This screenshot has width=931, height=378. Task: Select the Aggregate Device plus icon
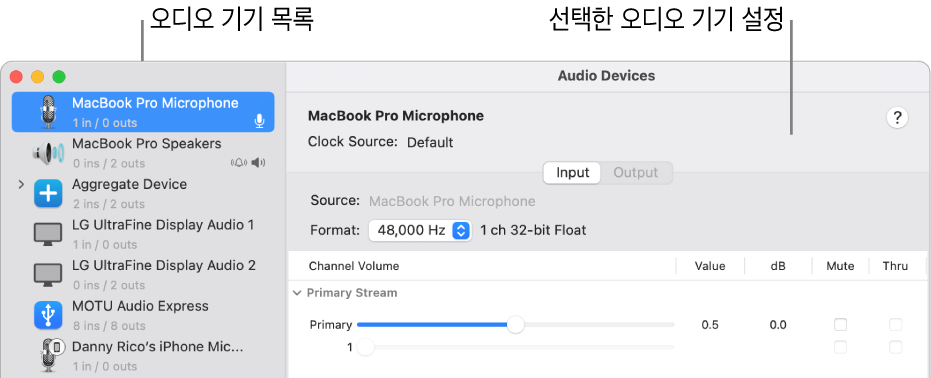point(48,193)
